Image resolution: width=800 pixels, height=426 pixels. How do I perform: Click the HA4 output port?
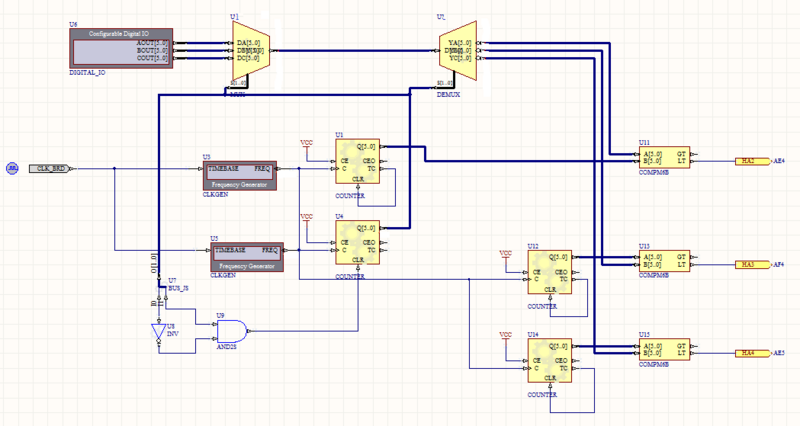point(748,353)
